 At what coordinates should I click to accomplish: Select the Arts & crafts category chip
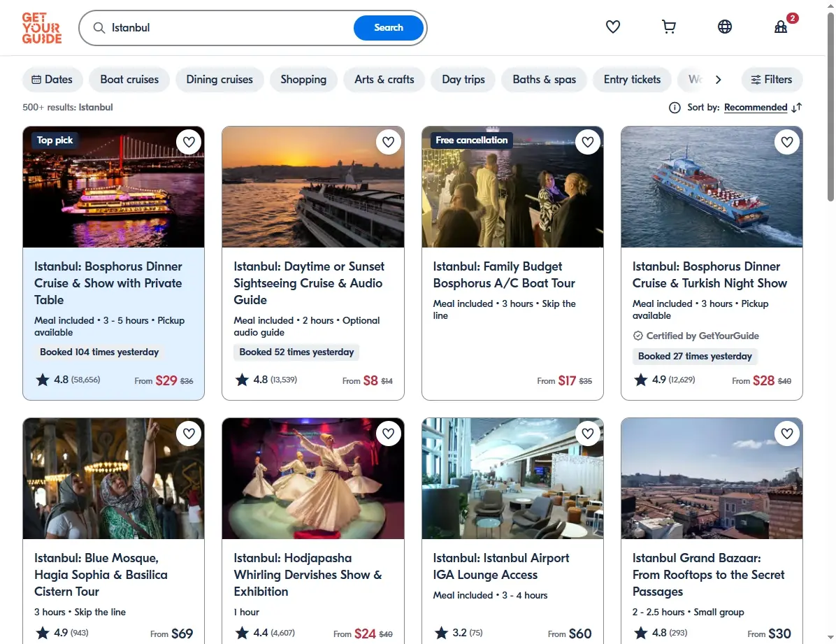(384, 80)
